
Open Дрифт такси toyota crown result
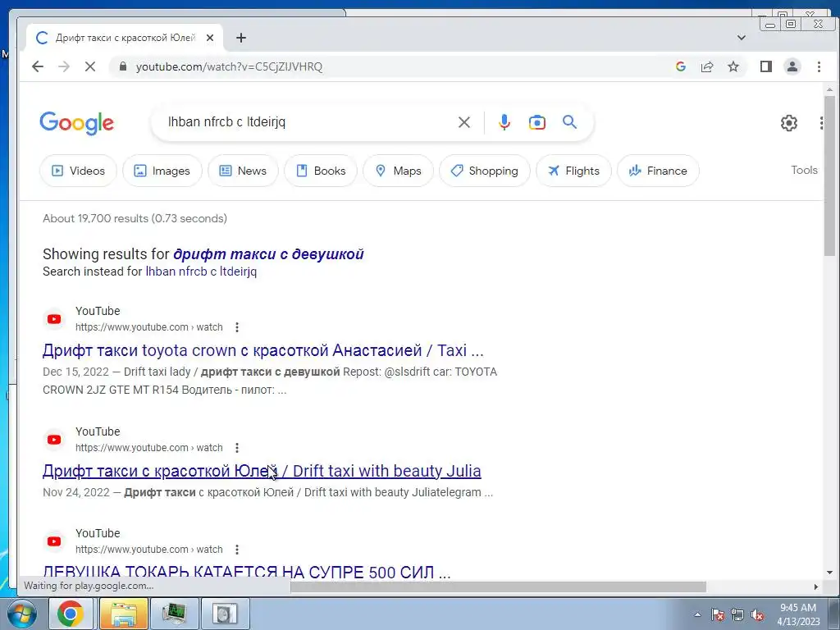click(263, 350)
